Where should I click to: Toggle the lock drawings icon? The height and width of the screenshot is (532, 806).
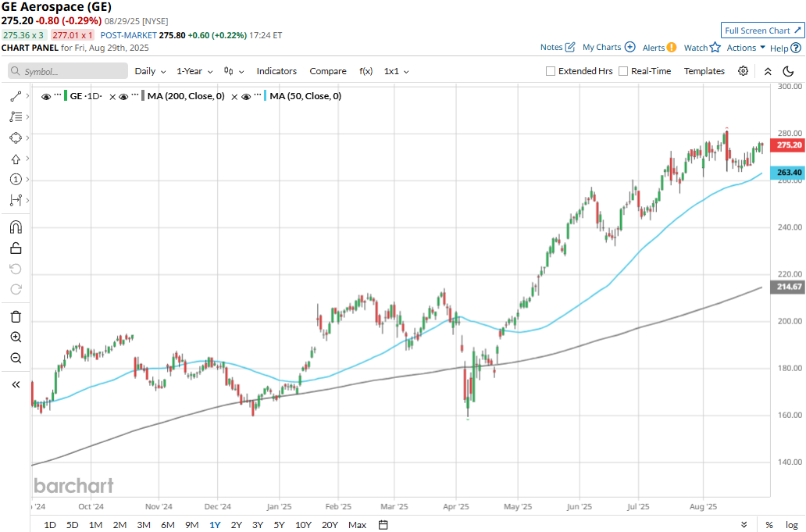(x=16, y=248)
